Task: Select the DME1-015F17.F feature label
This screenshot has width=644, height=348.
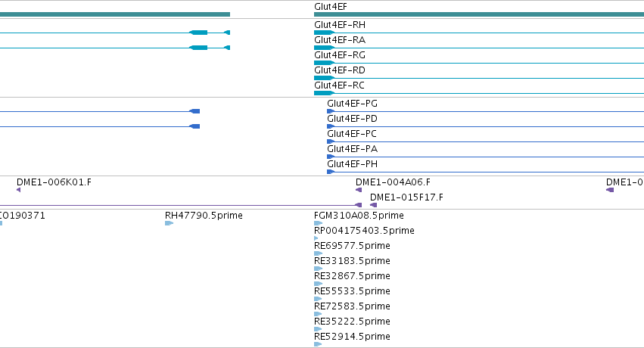Action: 406,197
